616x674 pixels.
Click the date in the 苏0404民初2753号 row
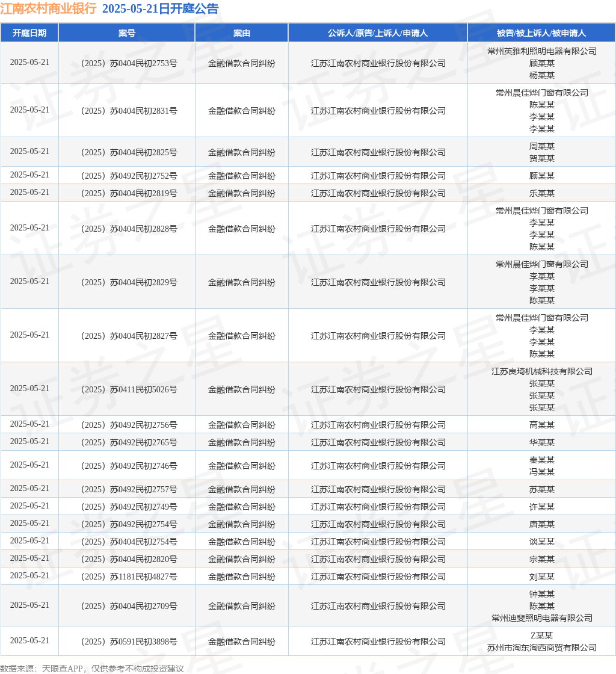pos(29,63)
